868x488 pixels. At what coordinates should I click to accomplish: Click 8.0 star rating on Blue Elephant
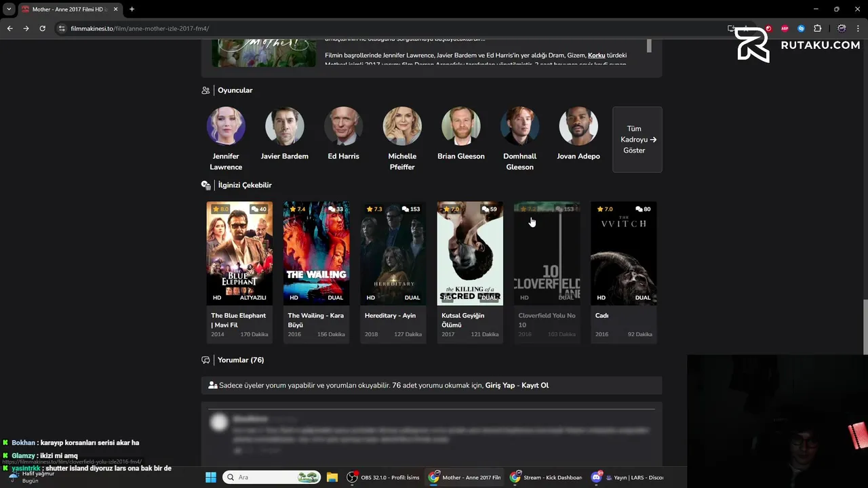point(220,209)
